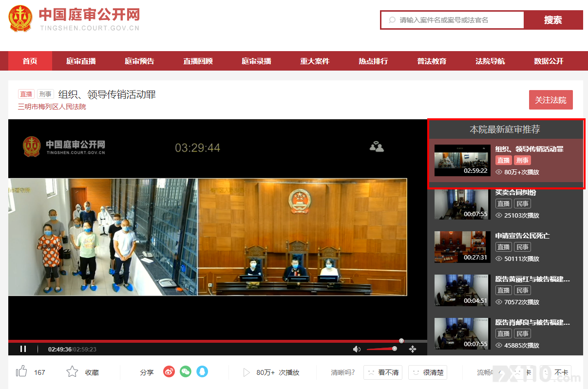The width and height of the screenshot is (588, 389).
Task: Enter fullscreen with the arrows icon
Action: pyautogui.click(x=413, y=349)
